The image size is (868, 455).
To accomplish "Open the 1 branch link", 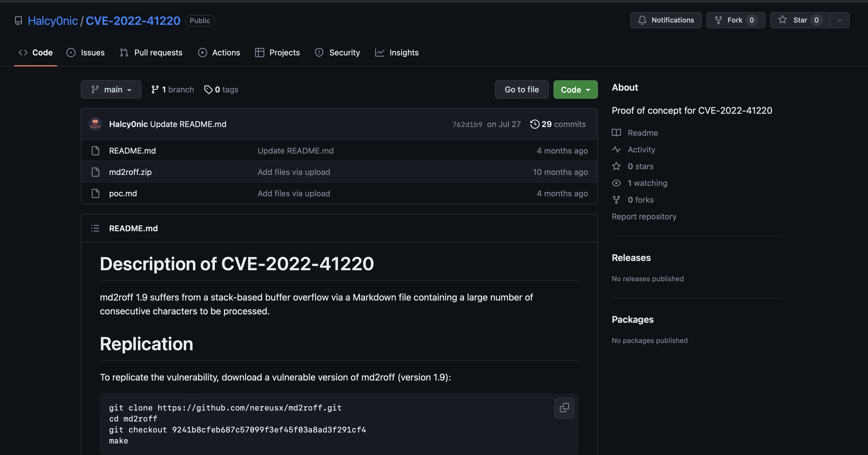I will pos(173,90).
